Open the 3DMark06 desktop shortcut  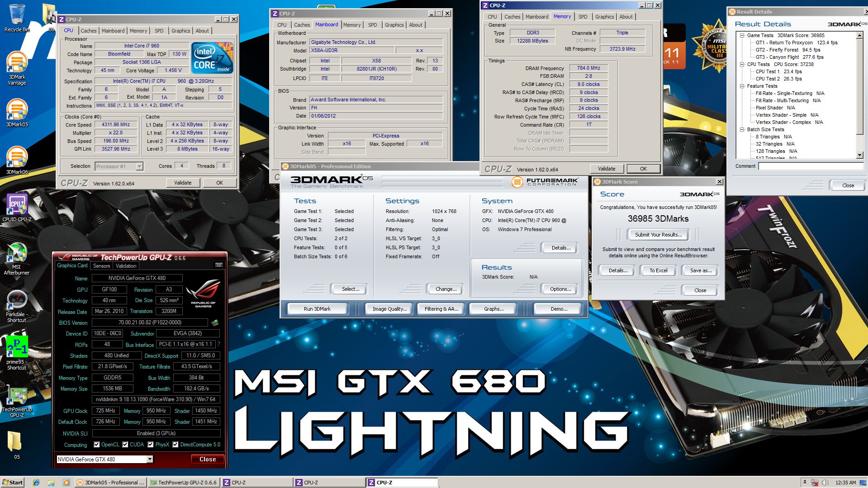[17, 161]
